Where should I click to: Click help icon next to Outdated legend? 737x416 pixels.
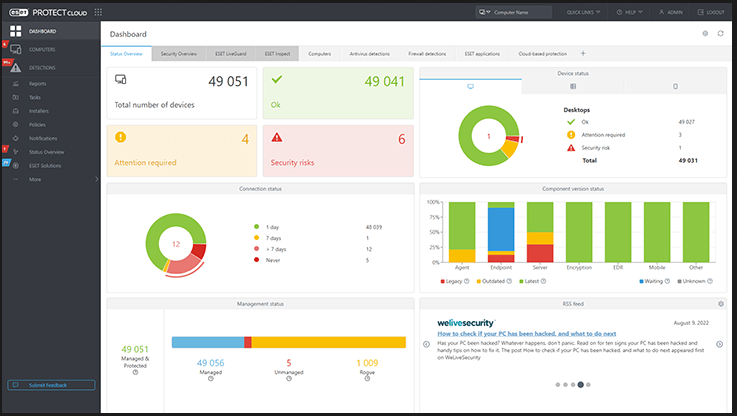click(509, 281)
